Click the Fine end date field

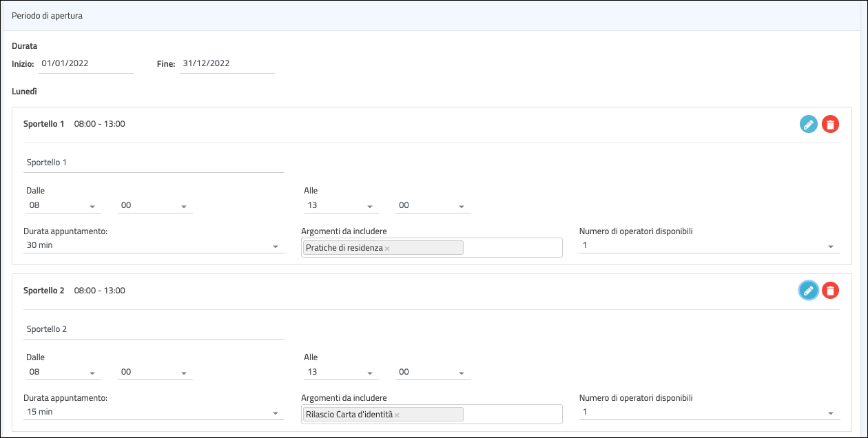point(227,64)
